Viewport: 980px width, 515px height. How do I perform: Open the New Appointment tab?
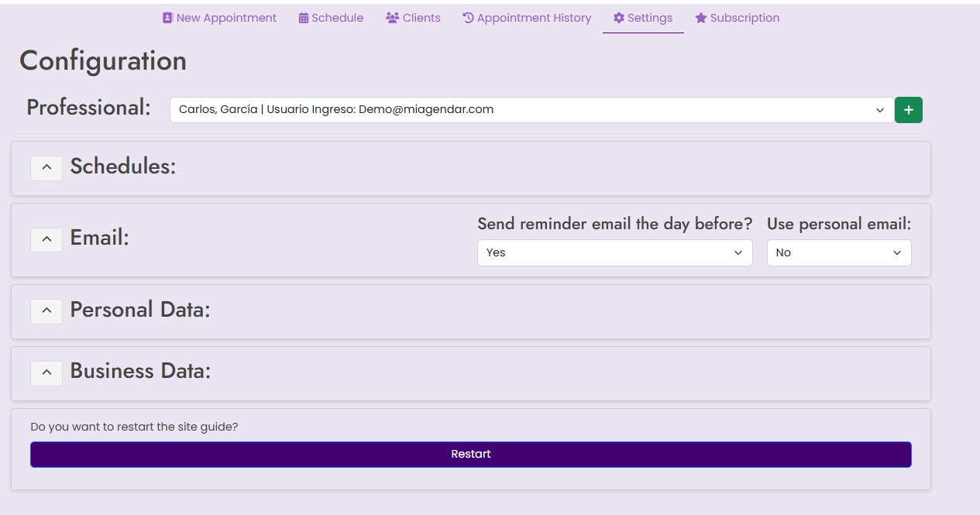click(x=219, y=18)
